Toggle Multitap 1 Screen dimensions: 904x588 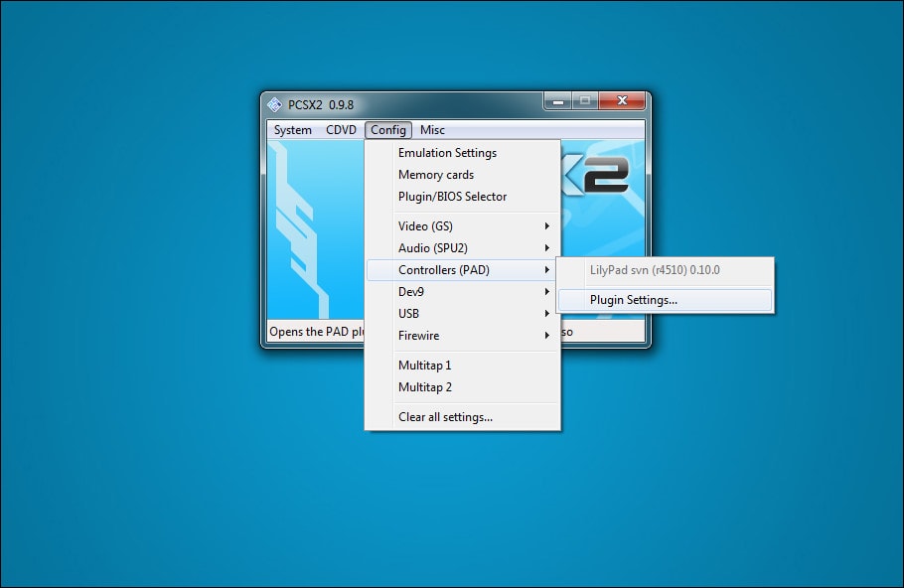click(463, 366)
